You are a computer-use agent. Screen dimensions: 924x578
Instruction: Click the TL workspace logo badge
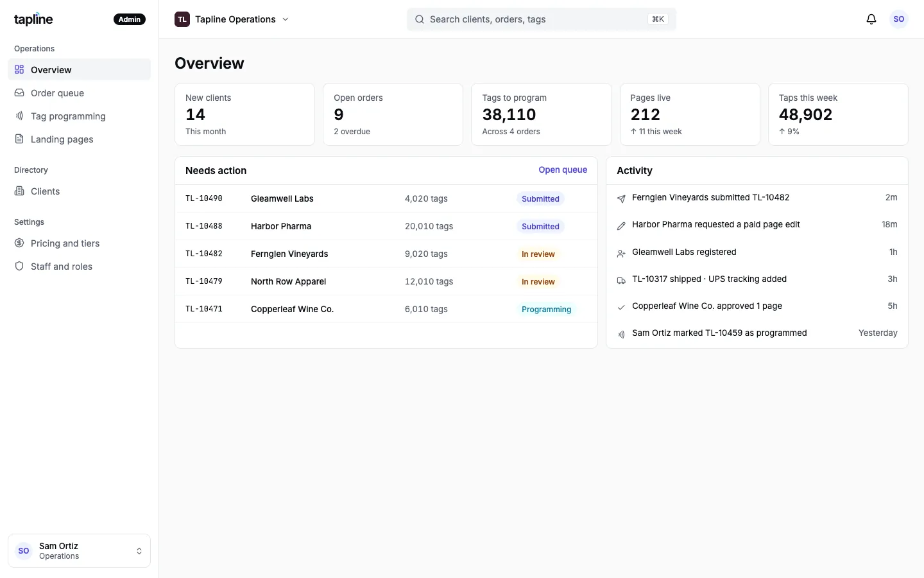tap(182, 19)
